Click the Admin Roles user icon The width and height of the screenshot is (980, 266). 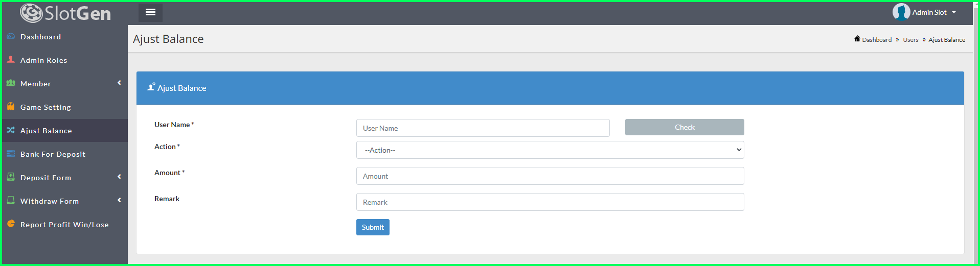click(11, 60)
